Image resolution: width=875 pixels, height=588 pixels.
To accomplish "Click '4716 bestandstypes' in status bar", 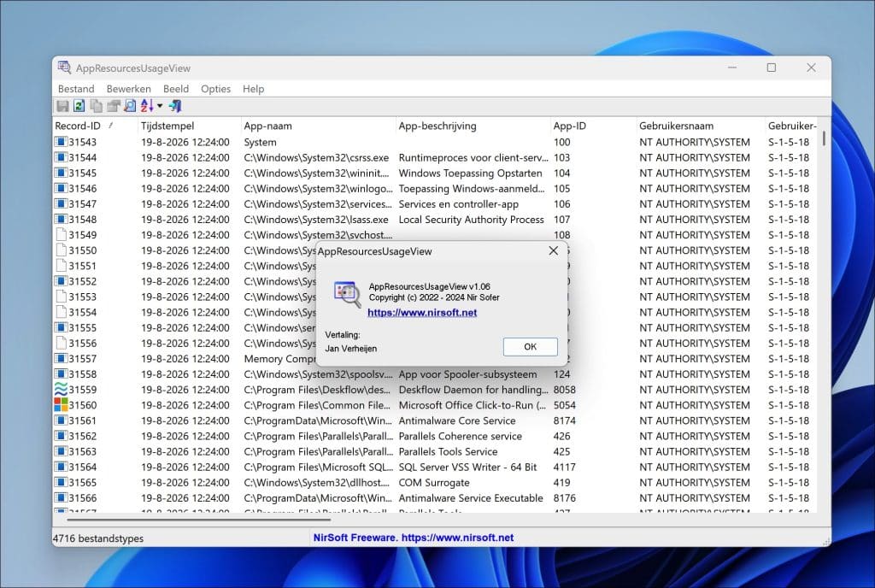I will (97, 538).
